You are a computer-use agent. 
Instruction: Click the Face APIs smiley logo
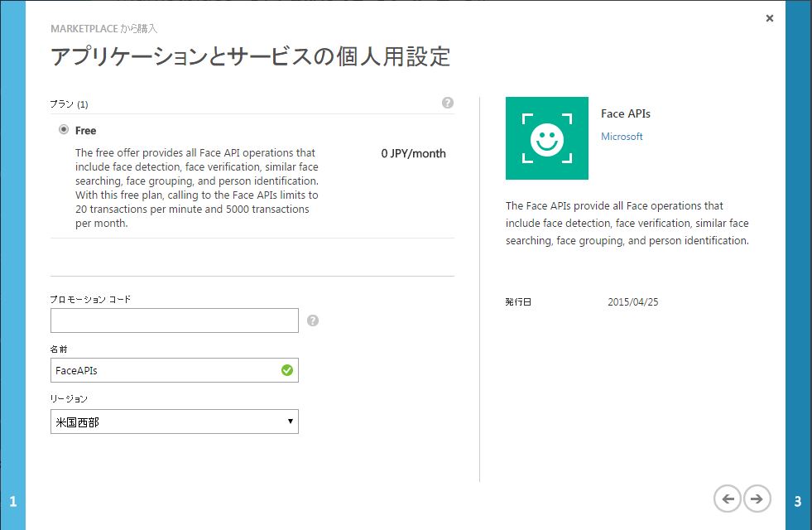tap(546, 138)
